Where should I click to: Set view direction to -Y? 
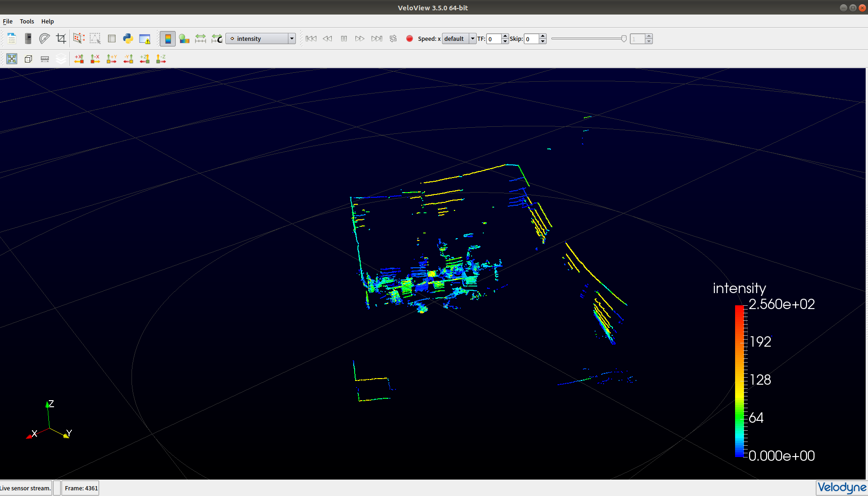pos(128,59)
